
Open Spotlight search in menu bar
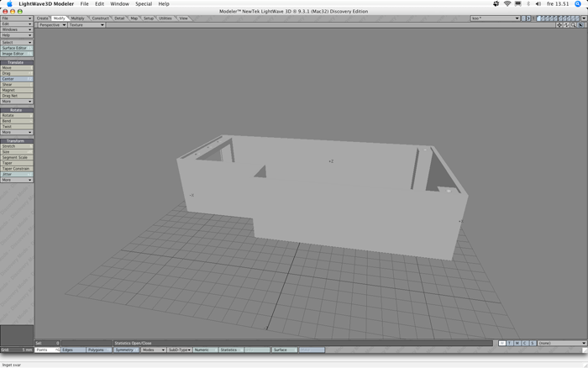coord(578,3)
